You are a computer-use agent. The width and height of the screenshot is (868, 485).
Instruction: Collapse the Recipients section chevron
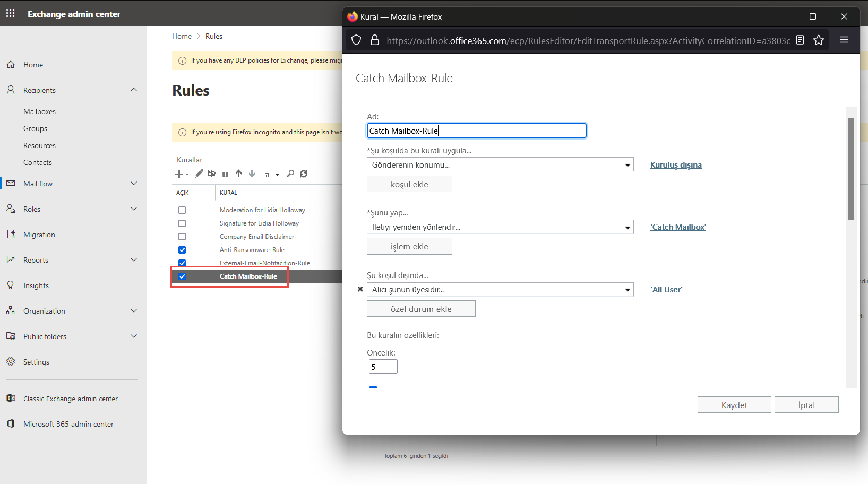[134, 90]
